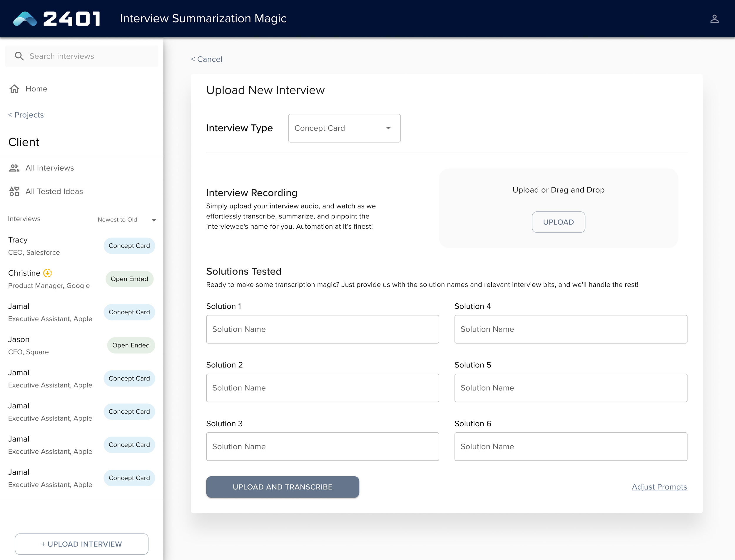Focus the Solution 1 name field
The width and height of the screenshot is (735, 560).
322,329
